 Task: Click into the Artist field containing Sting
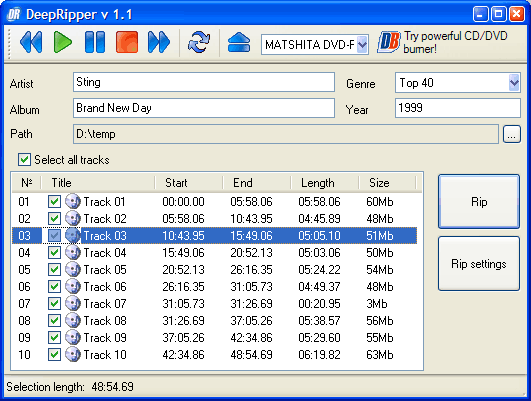[204, 82]
